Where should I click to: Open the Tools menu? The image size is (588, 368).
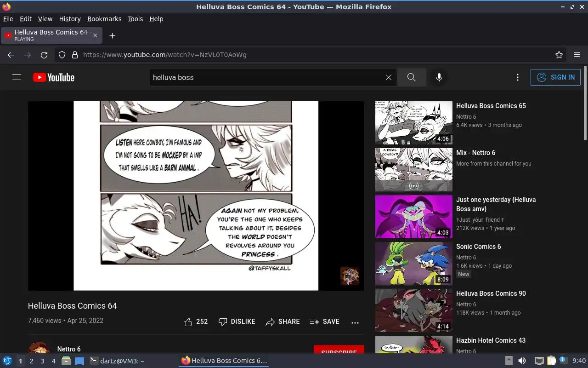pos(136,19)
